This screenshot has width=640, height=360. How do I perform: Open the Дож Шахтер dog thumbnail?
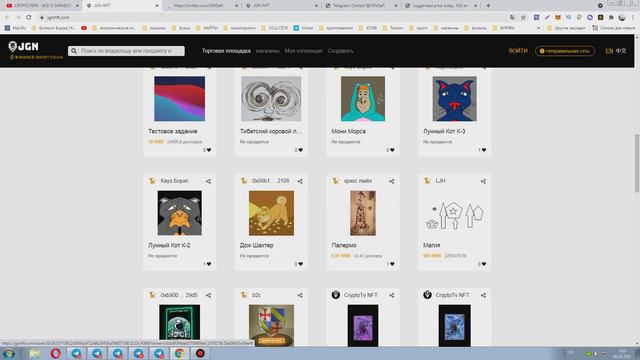click(271, 213)
